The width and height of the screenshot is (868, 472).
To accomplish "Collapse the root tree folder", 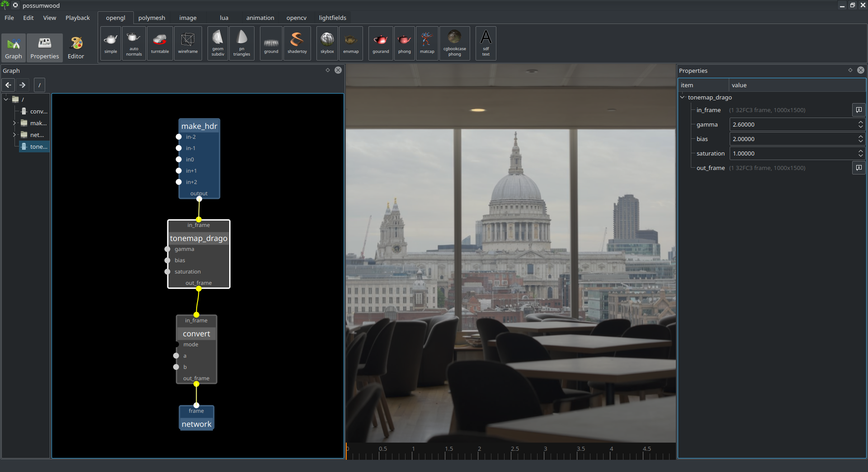I will 6,99.
